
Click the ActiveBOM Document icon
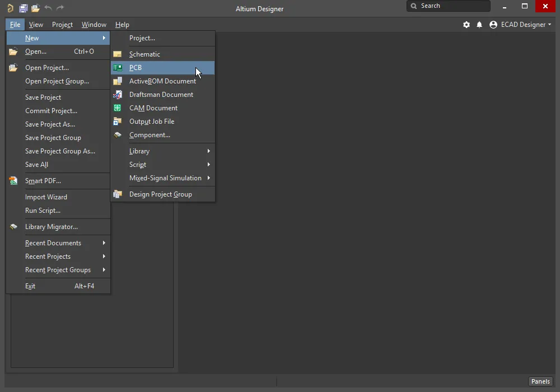[118, 81]
